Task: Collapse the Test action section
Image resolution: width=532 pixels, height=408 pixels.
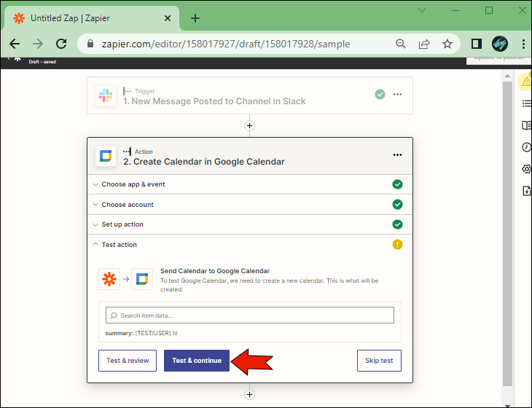Action: 119,245
